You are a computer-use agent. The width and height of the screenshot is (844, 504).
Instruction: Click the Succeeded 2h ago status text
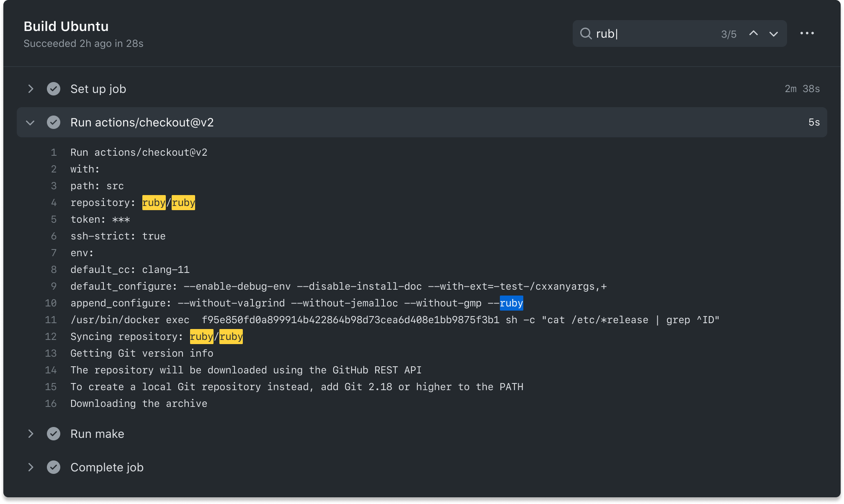click(x=83, y=43)
